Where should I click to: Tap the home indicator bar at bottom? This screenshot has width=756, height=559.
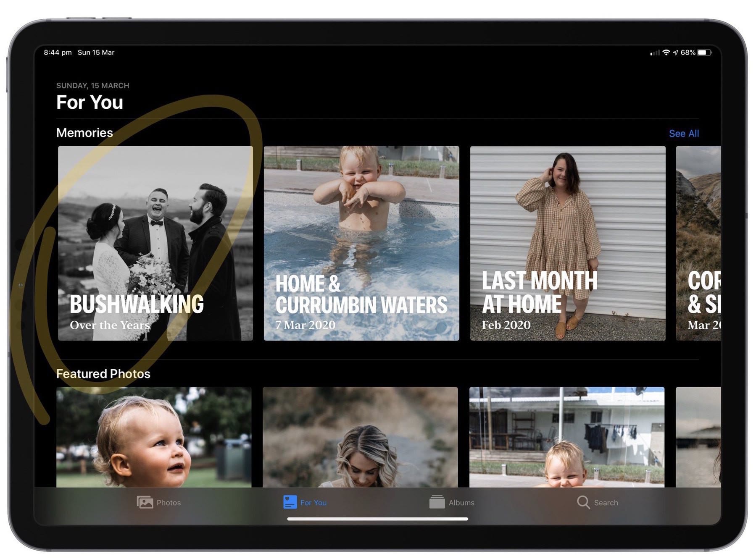click(377, 519)
